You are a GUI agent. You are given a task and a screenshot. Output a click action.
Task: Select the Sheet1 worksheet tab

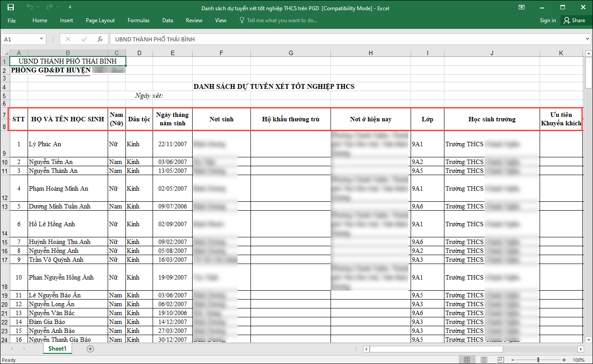[57, 349]
